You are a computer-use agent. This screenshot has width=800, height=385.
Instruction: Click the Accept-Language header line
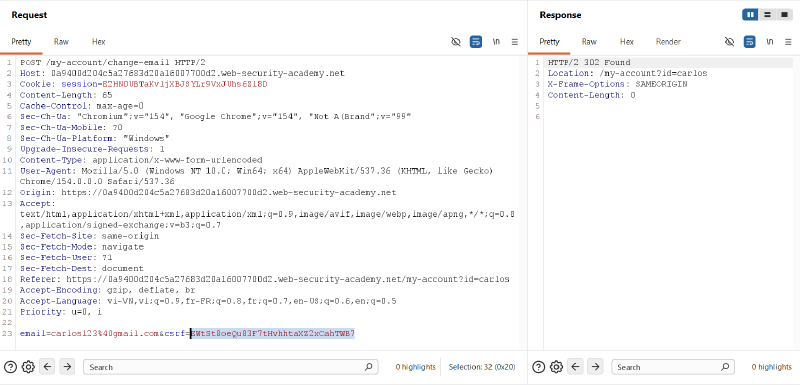coord(208,301)
